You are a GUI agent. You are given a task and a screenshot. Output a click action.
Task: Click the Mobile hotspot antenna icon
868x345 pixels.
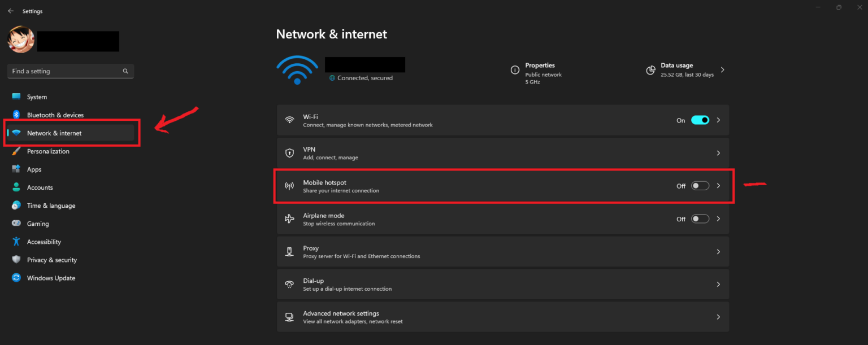click(x=290, y=185)
